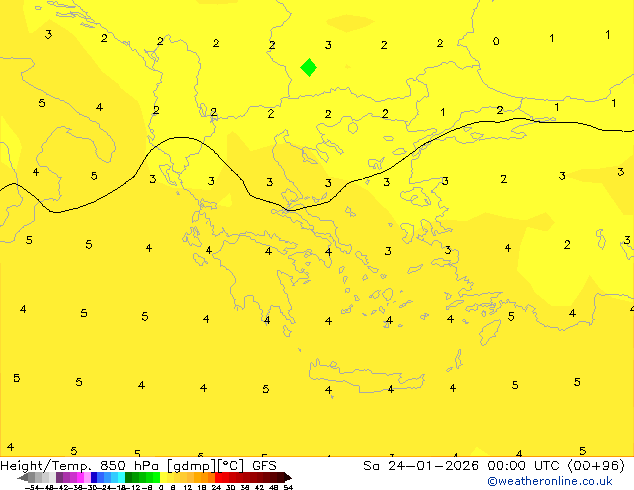Select the (00+96) forecast offset label
Screen dimensions: 634x490
[x=593, y=466]
